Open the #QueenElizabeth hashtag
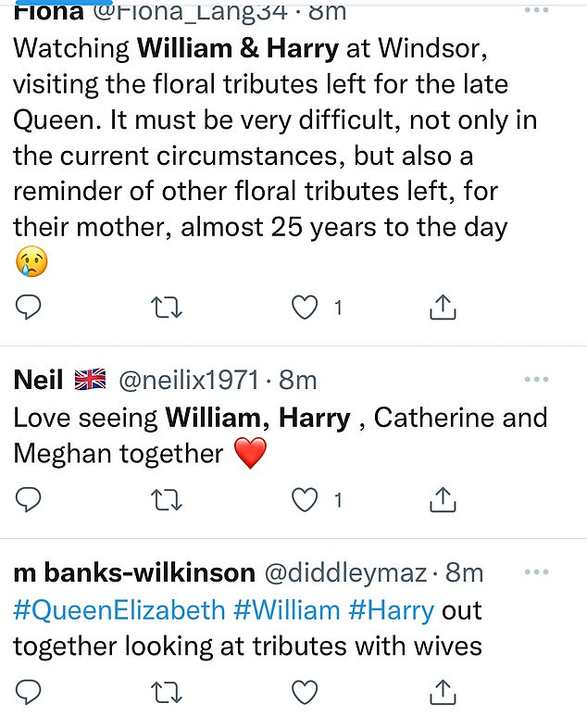Viewport: 587px width, 728px height. pos(119,611)
